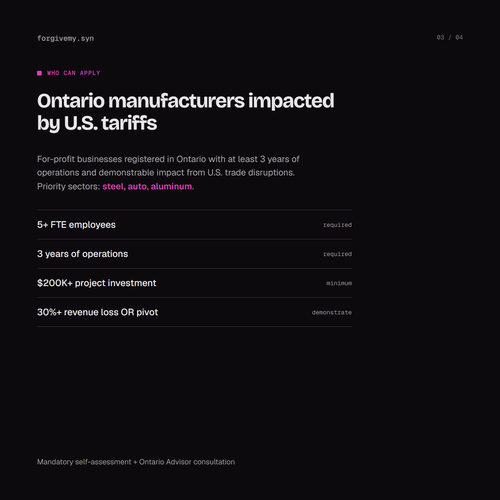The height and width of the screenshot is (500, 500).
Task: Click the For-profit businesses description paragraph
Action: [x=168, y=173]
